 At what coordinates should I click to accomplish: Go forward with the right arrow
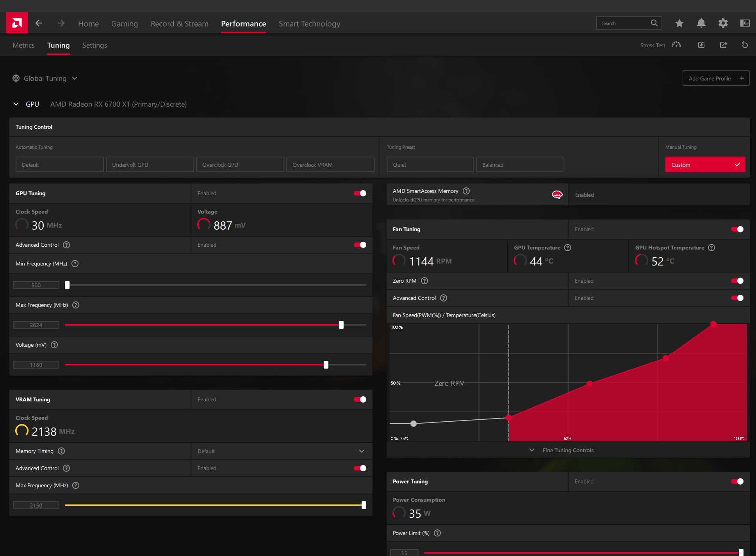pos(61,23)
